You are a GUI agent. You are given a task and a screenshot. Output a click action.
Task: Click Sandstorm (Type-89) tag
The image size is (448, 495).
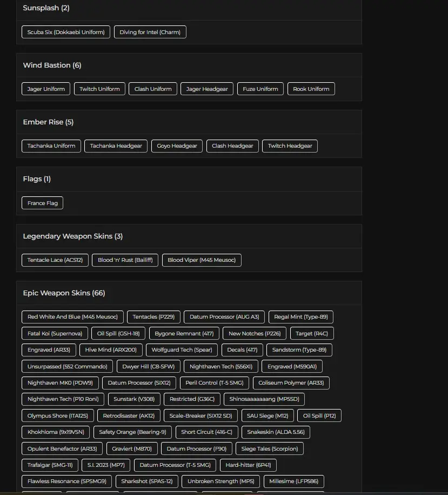pos(299,350)
